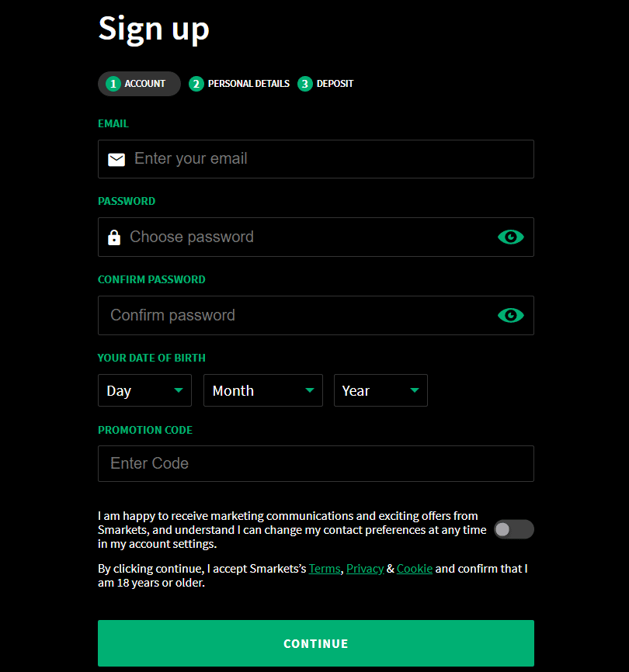Click the step 2 number badge

point(196,84)
